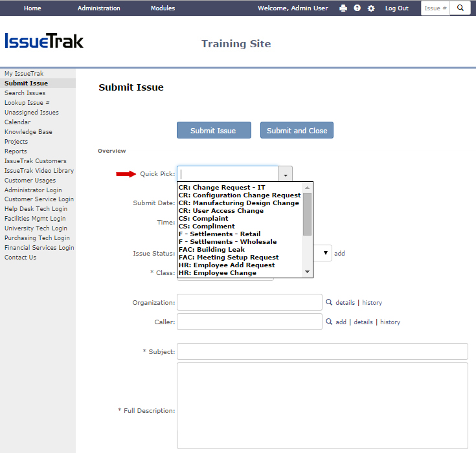Image resolution: width=476 pixels, height=453 pixels.
Task: Focus the Quick Pick text field
Action: (228, 174)
